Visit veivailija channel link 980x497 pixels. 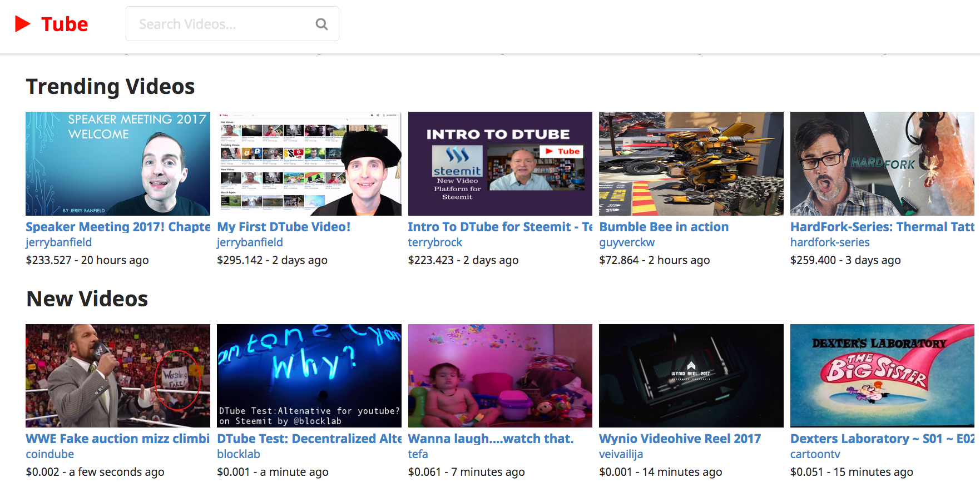pyautogui.click(x=621, y=454)
